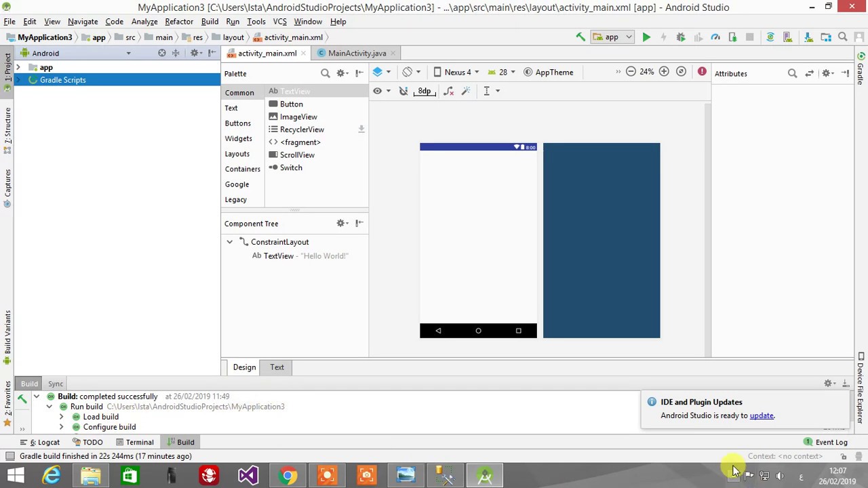Open the VCS menu

[279, 22]
